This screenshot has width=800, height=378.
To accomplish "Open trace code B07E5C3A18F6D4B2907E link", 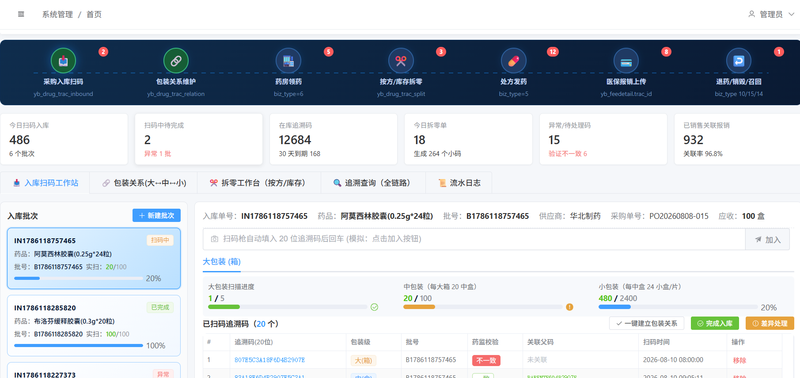I will (269, 360).
